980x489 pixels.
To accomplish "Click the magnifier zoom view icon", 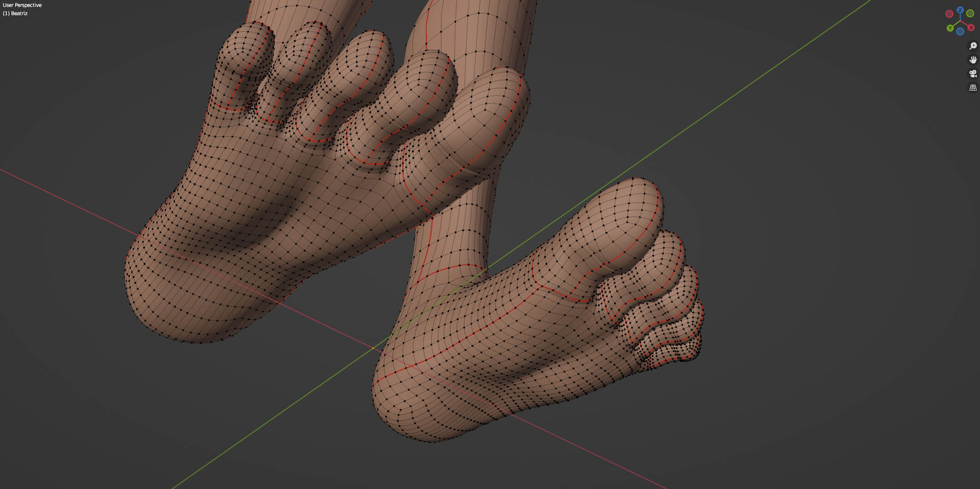I will coord(973,46).
